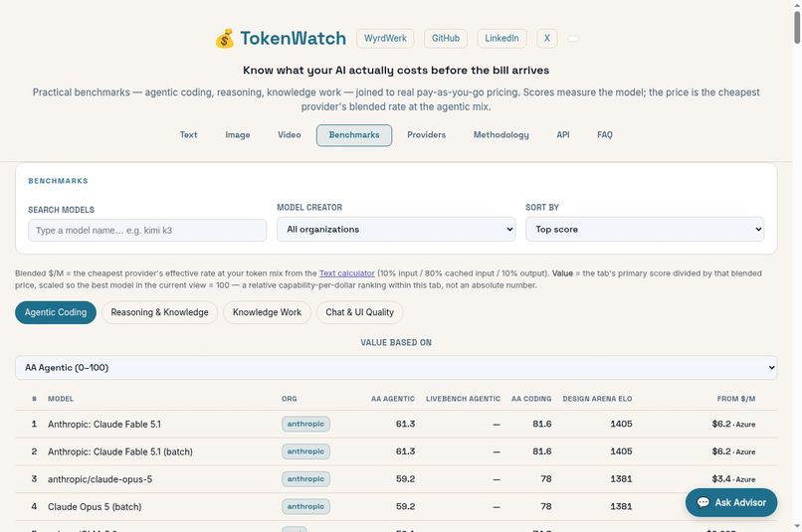This screenshot has height=532, width=802.
Task: Go to the Providers tab
Action: click(426, 135)
